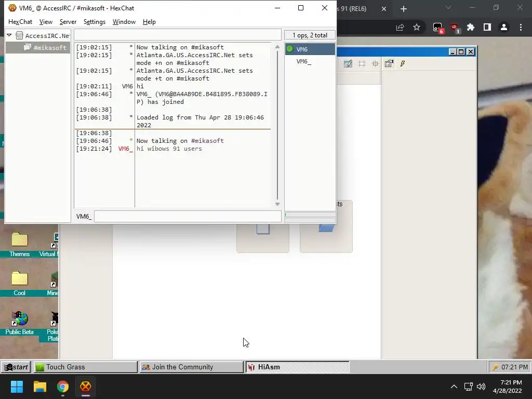Image resolution: width=532 pixels, height=399 pixels.
Task: Click the [19:21:24] timestamp
Action: pyautogui.click(x=94, y=149)
